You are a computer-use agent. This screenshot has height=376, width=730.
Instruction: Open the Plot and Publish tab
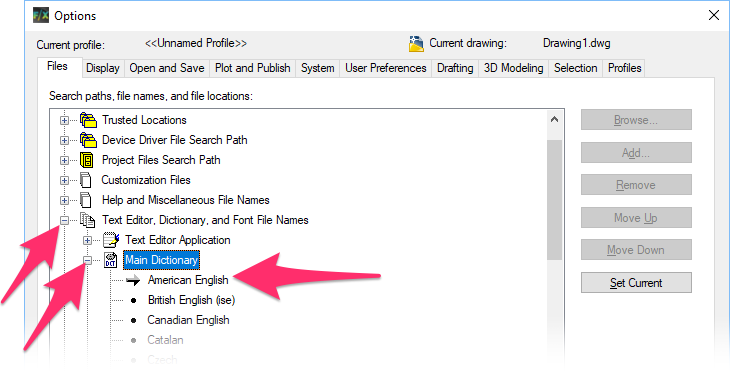point(253,68)
